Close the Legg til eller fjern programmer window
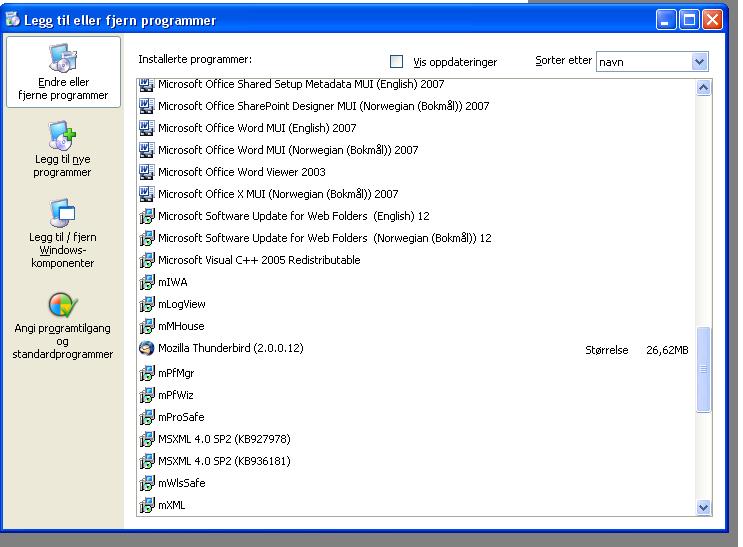Screen dimensions: 743x547 [712, 20]
